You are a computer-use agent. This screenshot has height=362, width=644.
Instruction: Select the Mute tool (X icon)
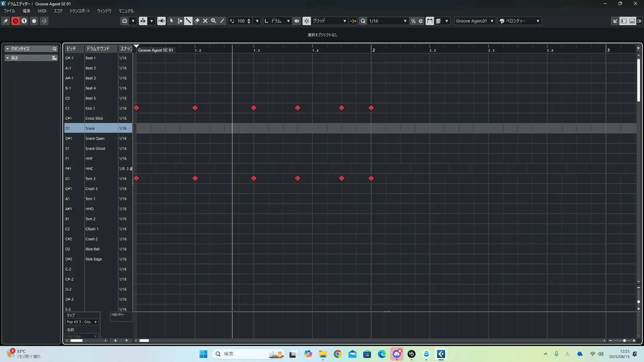point(205,21)
